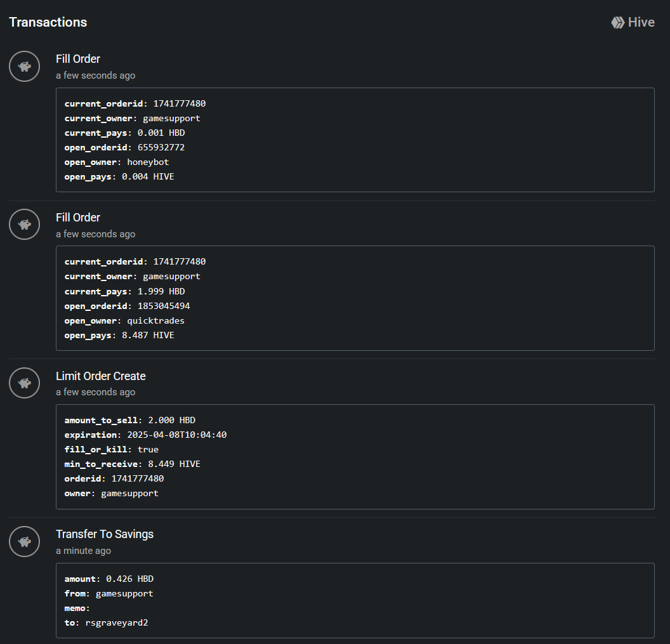Select open_orderid value 1853045494

[164, 306]
